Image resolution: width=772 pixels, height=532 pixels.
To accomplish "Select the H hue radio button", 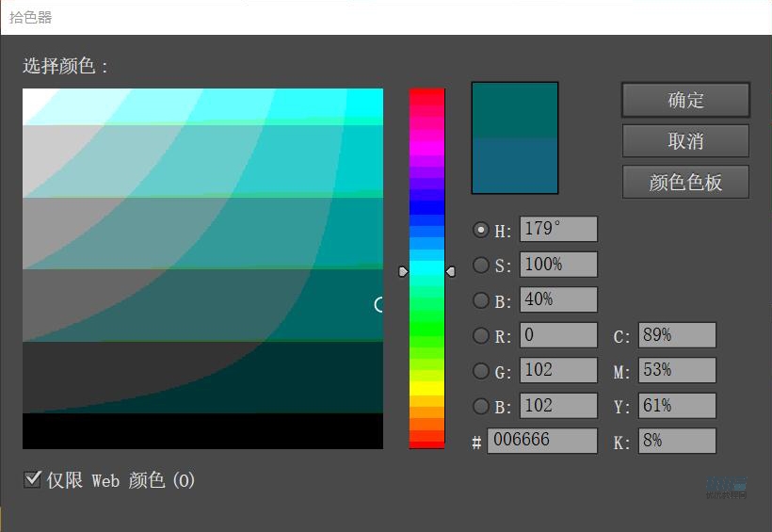I will pyautogui.click(x=481, y=230).
